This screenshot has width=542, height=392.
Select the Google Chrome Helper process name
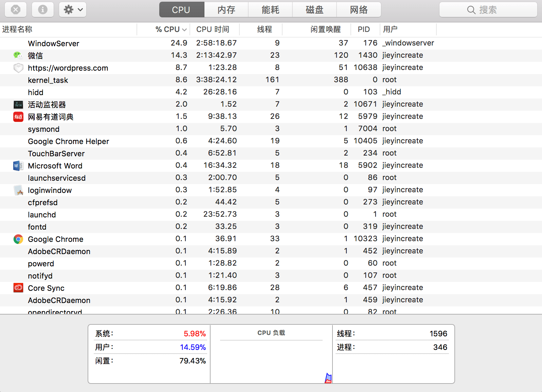(68, 141)
